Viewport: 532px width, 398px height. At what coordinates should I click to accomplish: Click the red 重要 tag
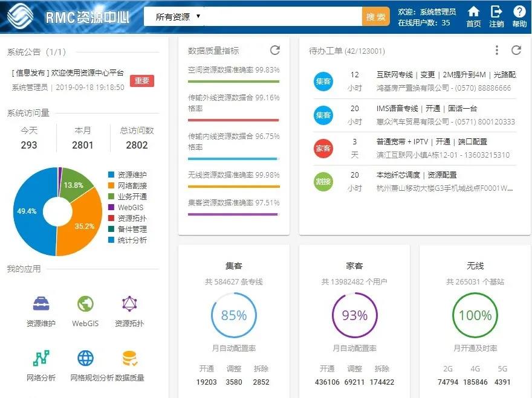coord(141,81)
